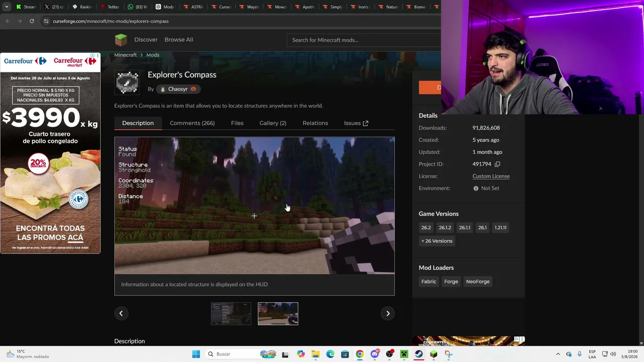Select the second gallery thumbnail

(x=278, y=314)
